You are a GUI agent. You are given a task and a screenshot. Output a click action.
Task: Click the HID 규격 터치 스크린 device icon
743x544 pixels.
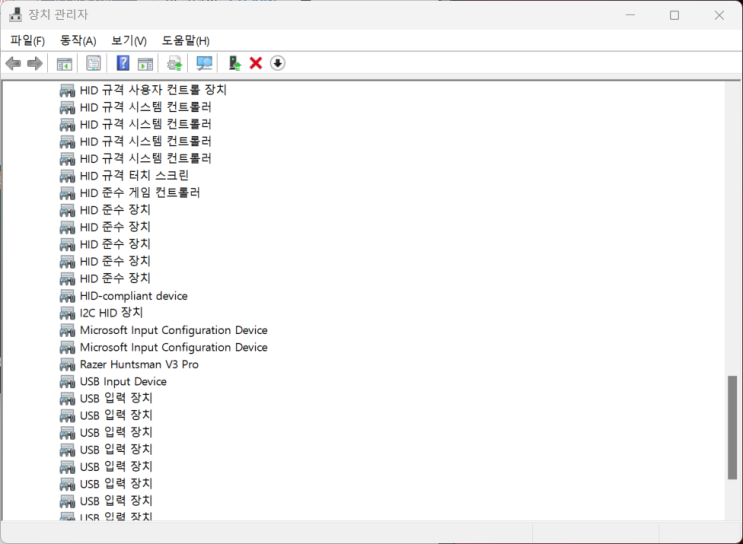pos(67,176)
